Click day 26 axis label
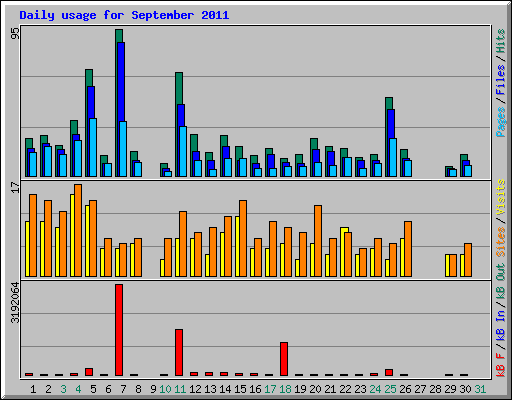Viewport: 512px width, 400px height. point(405,389)
